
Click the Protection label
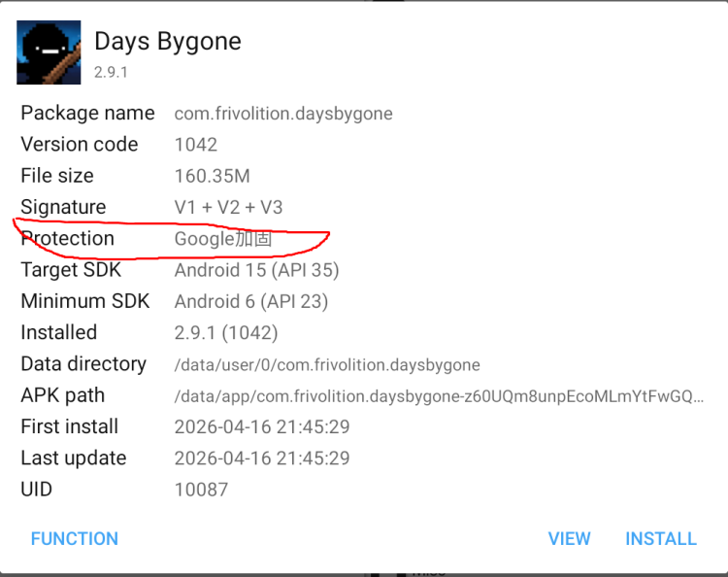(x=68, y=239)
